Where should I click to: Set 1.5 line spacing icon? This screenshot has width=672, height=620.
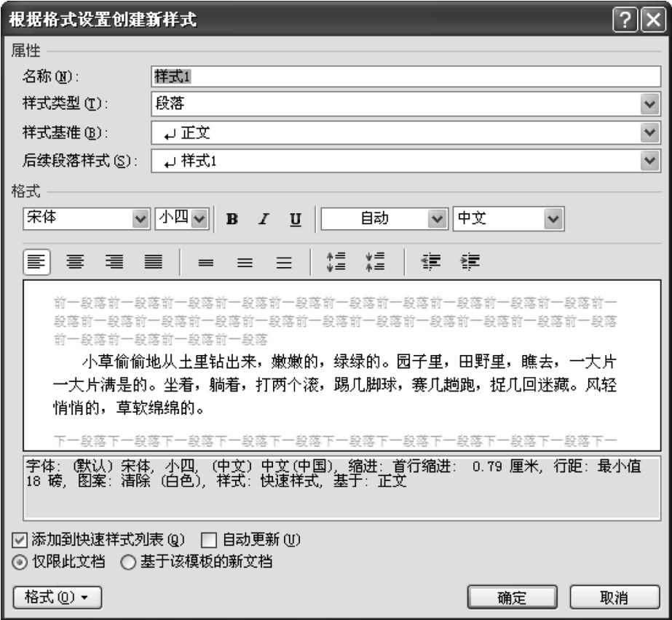tap(245, 262)
